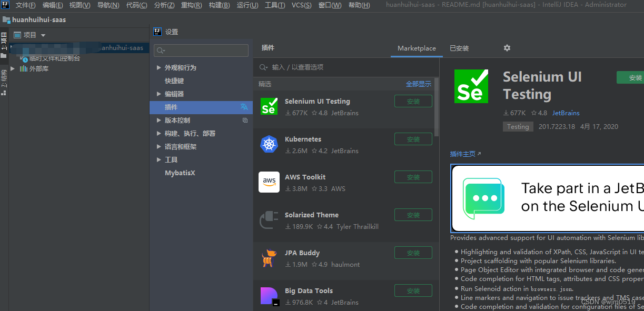Click the Solarized Theme plug icon
The image size is (644, 311).
(269, 220)
